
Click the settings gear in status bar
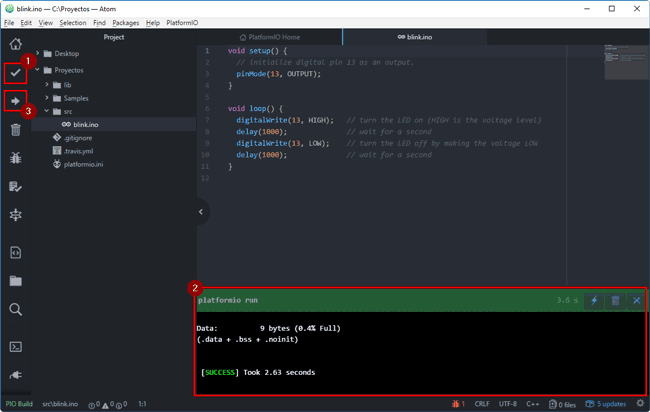coord(640,403)
